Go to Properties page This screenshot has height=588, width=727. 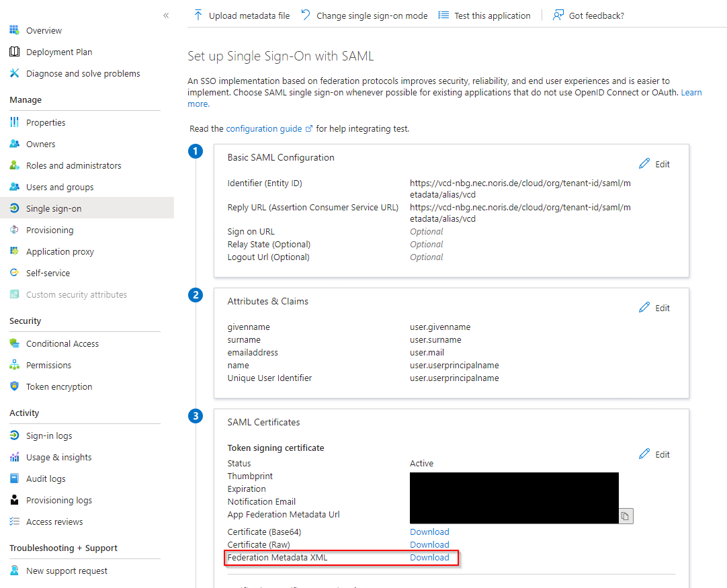(x=46, y=122)
